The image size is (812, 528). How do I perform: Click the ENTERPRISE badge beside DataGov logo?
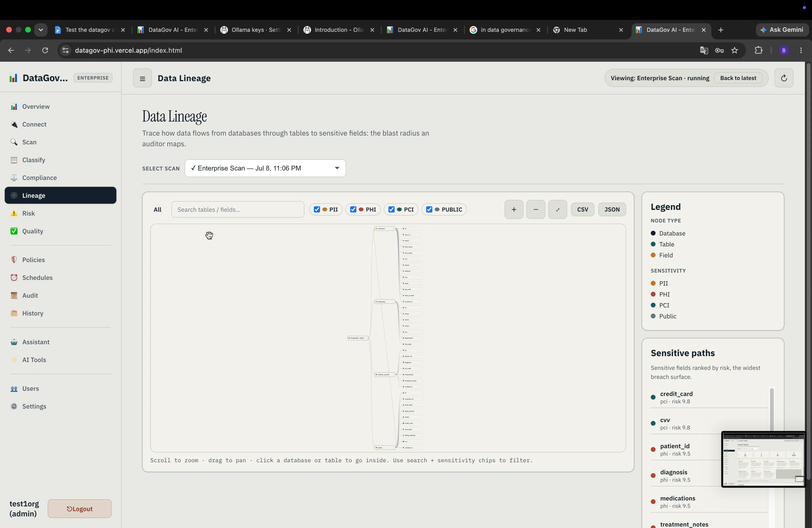(x=93, y=78)
